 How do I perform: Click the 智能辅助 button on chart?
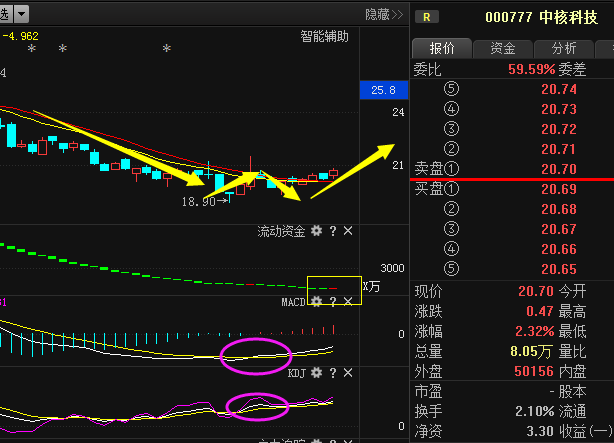coord(325,37)
